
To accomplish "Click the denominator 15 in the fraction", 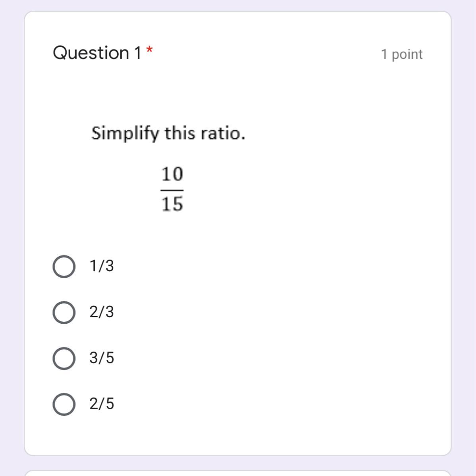I will (x=172, y=204).
